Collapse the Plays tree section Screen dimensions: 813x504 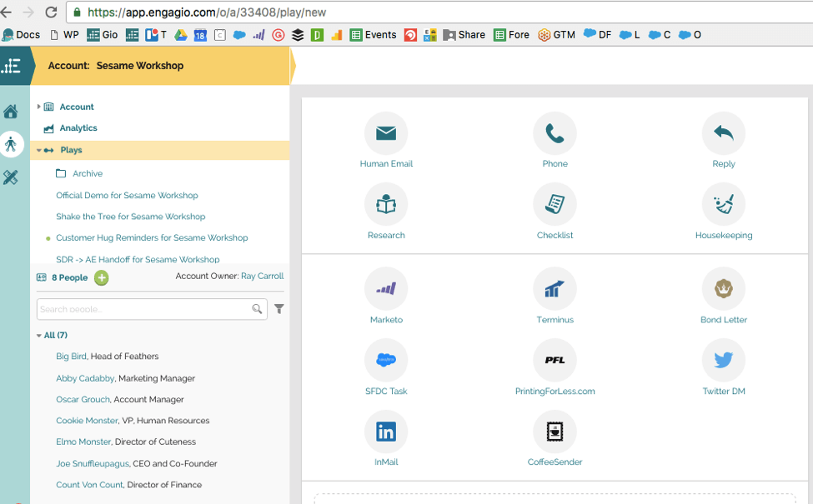39,150
